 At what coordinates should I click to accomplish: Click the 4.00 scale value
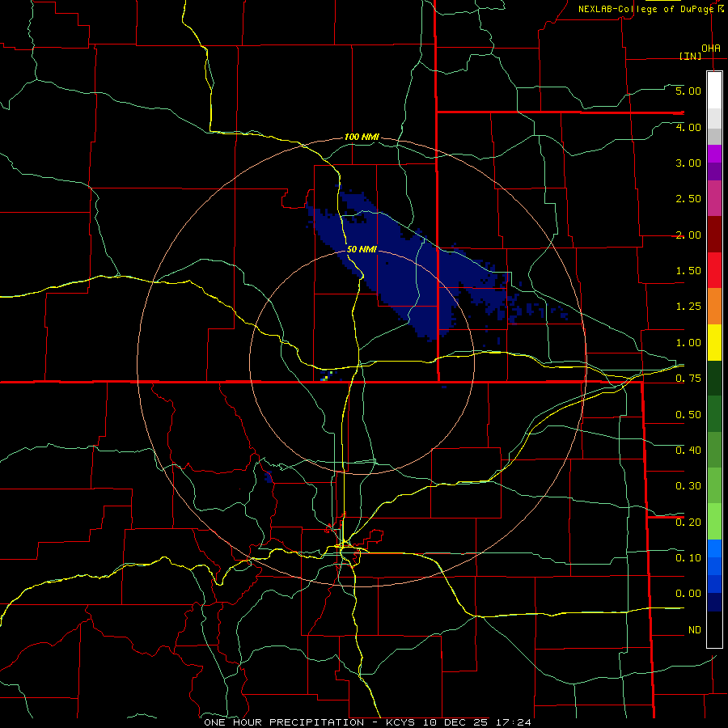tap(688, 127)
